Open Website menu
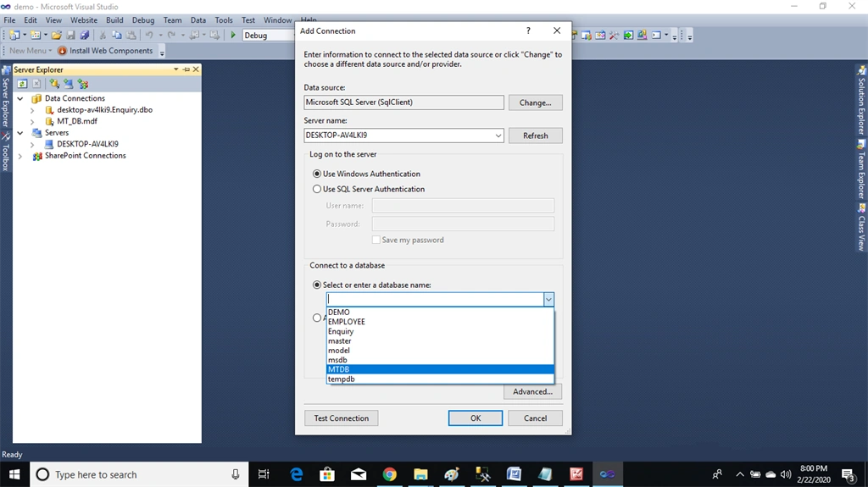This screenshot has height=487, width=868. 84,20
